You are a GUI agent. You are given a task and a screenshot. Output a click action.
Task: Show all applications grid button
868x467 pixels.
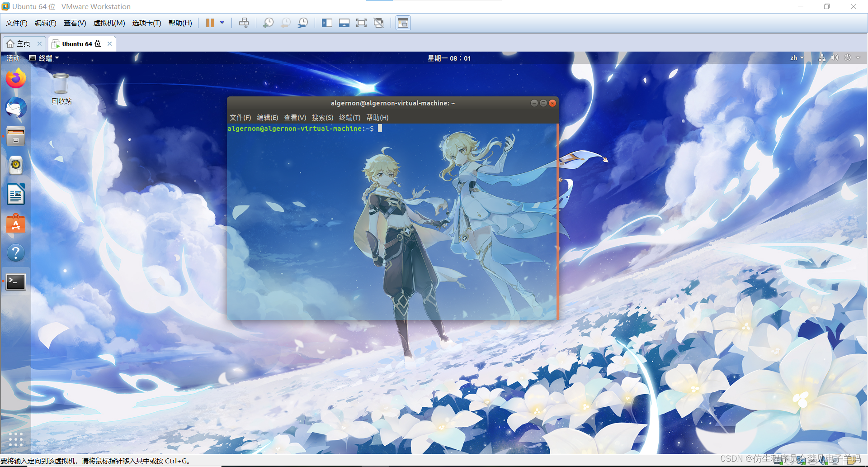[x=16, y=439]
